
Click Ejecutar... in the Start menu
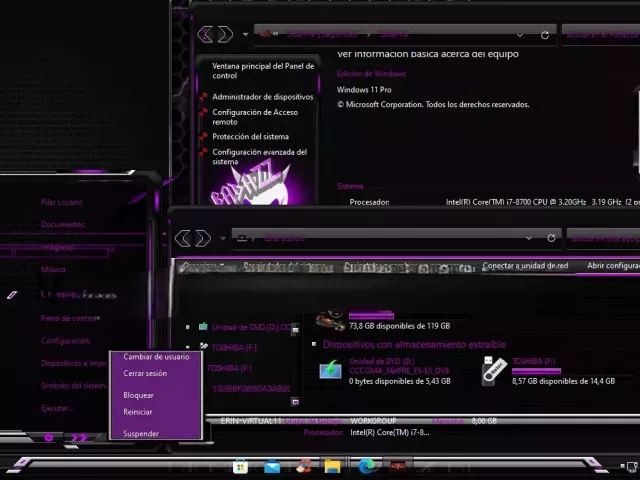point(57,408)
